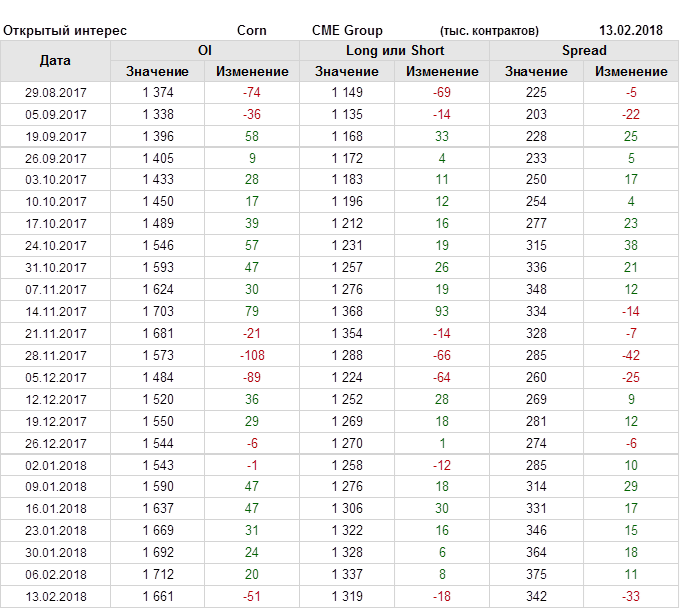Select the date cell 26.12.2017
The image size is (680, 609).
pos(56,443)
